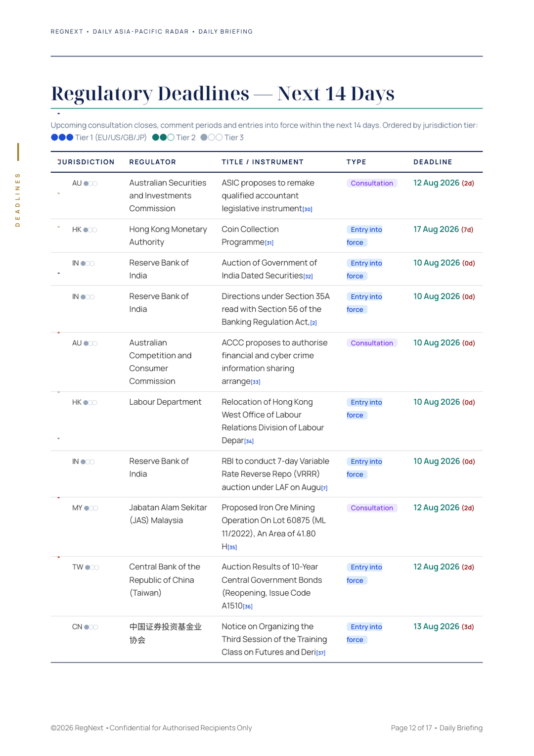Click tier dots beside TW jurisdiction code
The width and height of the screenshot is (534, 756).
(92, 567)
